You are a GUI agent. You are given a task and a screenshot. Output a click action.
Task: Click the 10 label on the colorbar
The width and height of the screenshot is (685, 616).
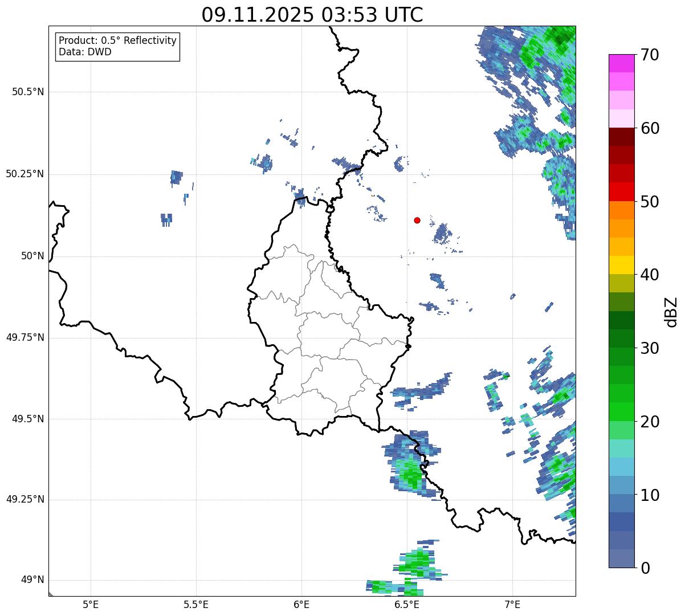[x=650, y=495]
